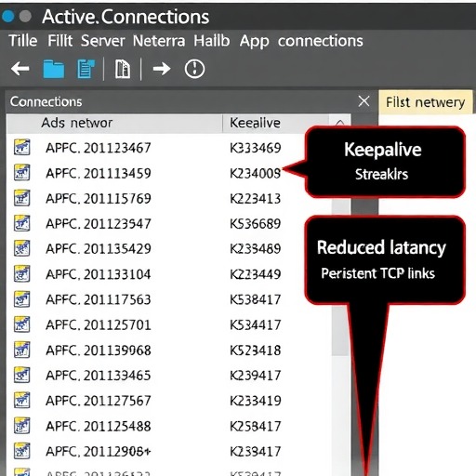
Task: Select connection APFC. 201139968
Action: click(99, 350)
